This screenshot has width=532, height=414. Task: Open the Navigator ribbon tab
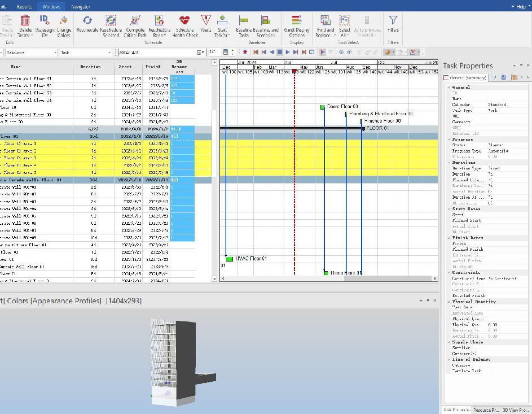pos(81,7)
